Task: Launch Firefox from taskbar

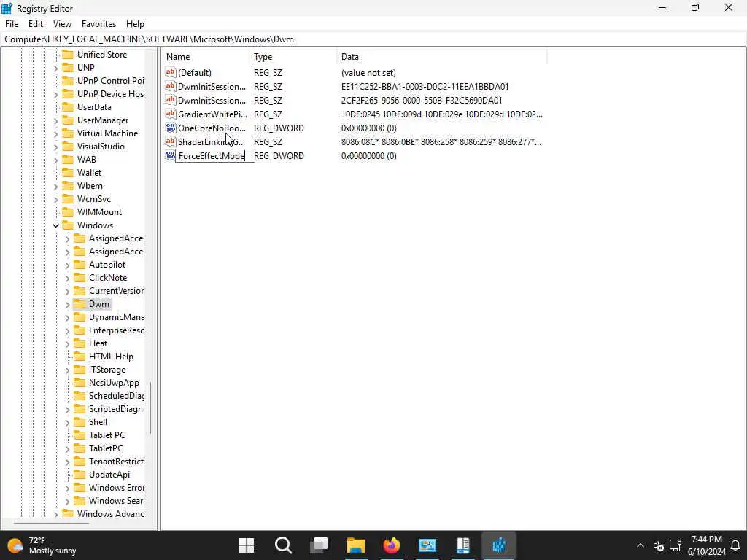Action: (392, 545)
